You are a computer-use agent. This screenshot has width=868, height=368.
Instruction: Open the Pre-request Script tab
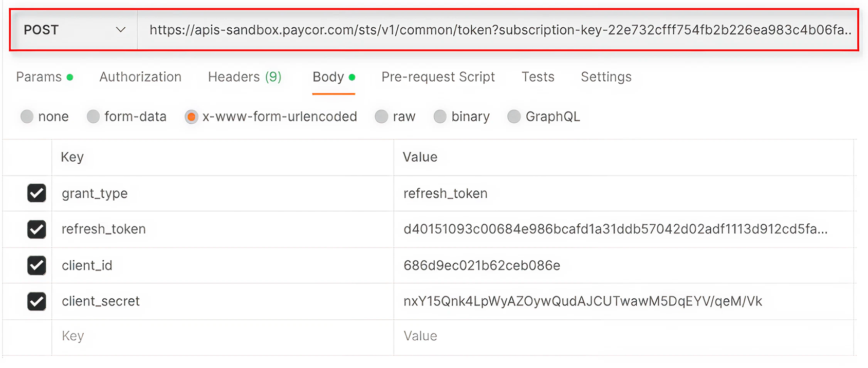438,77
